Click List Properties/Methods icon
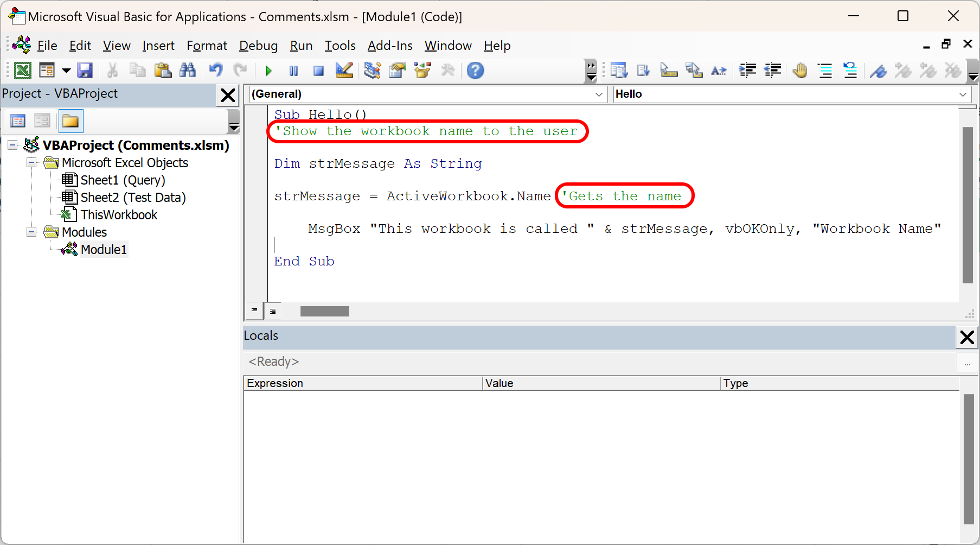980x545 pixels. [x=619, y=71]
